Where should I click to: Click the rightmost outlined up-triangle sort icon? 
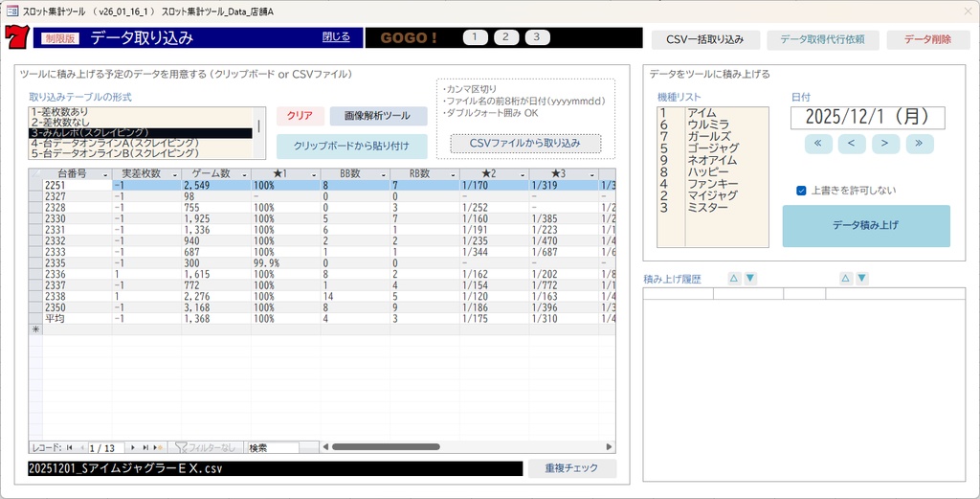[x=846, y=279]
